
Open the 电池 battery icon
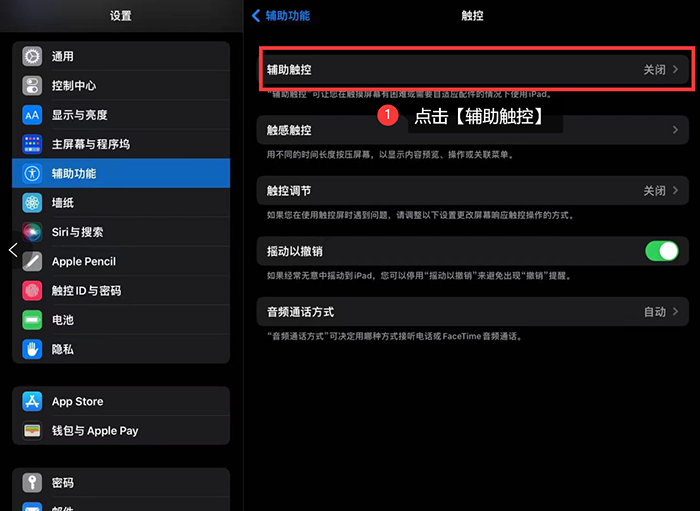pyautogui.click(x=32, y=320)
